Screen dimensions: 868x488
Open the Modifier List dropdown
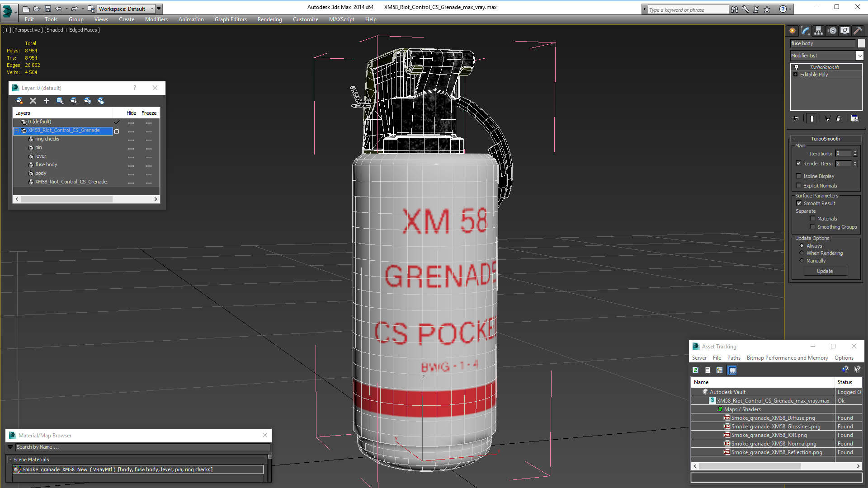(859, 56)
